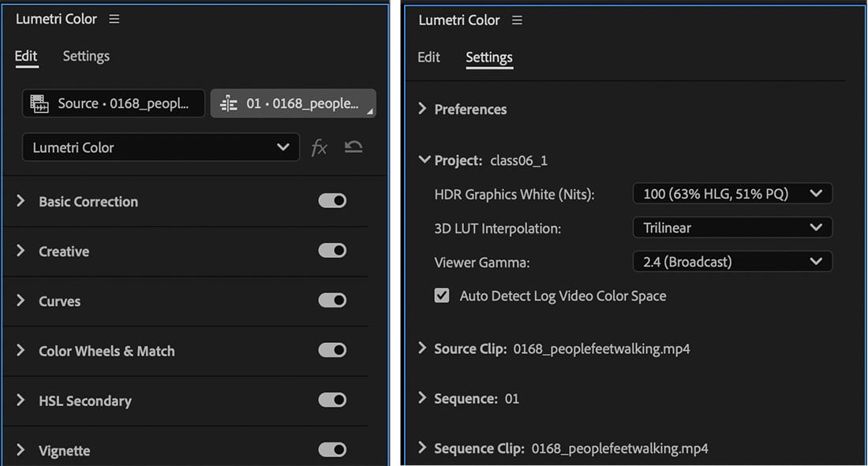Toggle Basic Correction off
This screenshot has width=868, height=466.
point(332,200)
